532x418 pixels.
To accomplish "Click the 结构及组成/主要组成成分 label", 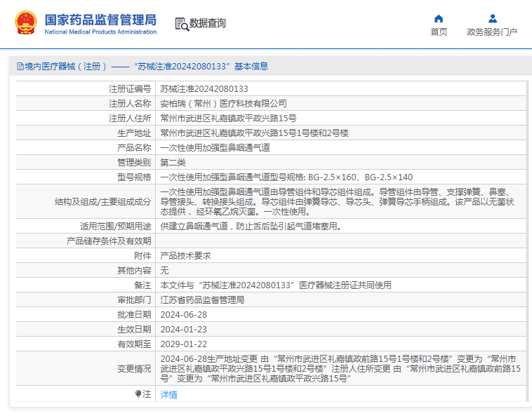I will click(102, 202).
